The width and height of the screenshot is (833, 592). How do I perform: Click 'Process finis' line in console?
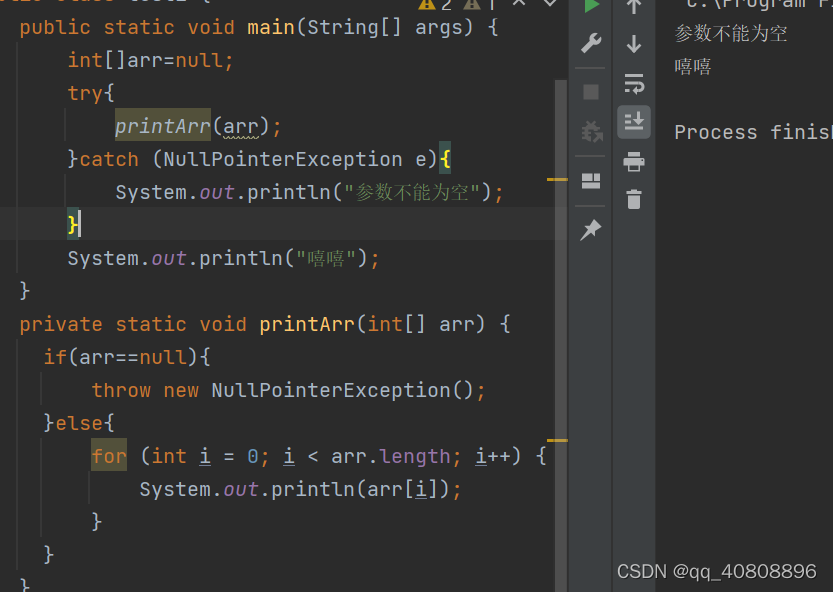tap(753, 132)
